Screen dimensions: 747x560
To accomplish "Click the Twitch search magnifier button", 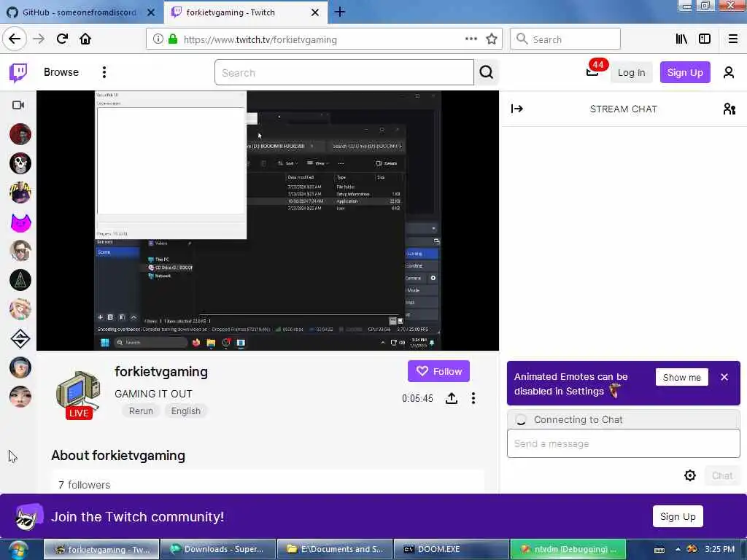I will tap(486, 72).
